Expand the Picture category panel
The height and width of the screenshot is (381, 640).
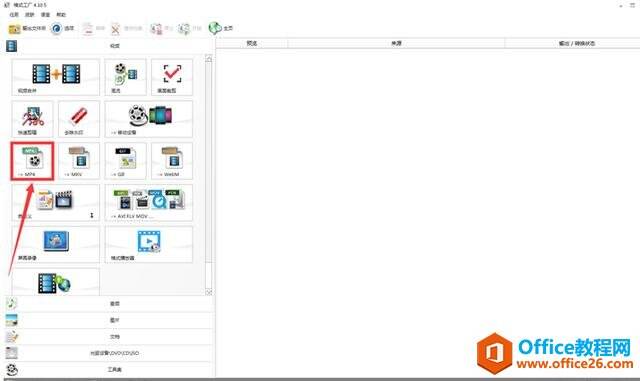[x=109, y=320]
